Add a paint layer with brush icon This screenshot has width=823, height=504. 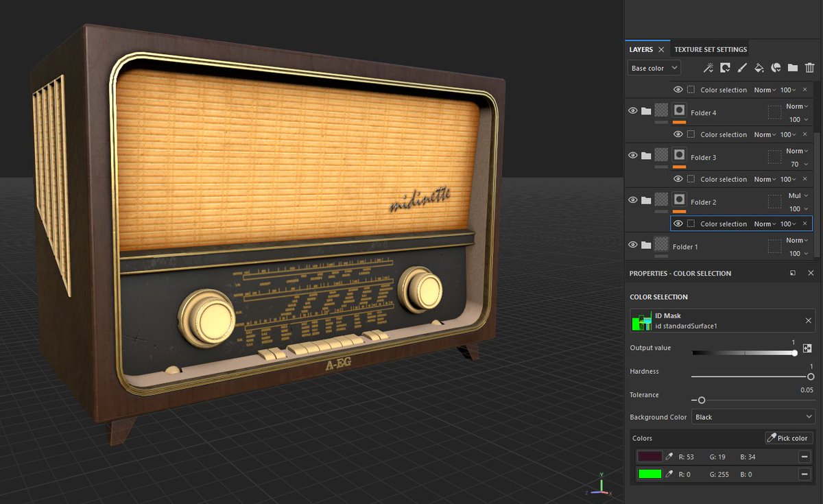(742, 68)
